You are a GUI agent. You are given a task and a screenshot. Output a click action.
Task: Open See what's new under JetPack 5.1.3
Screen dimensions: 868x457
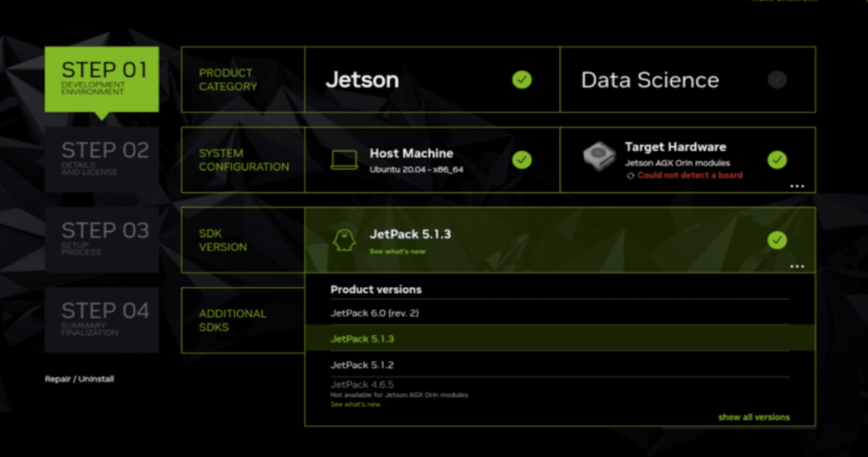point(397,252)
